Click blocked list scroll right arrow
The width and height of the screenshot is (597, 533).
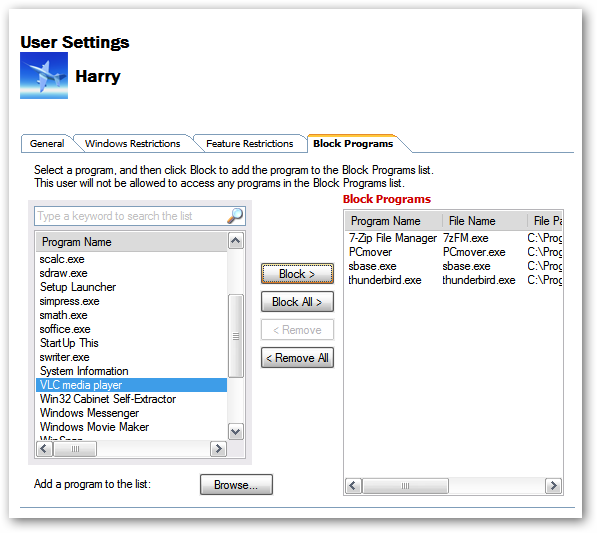coord(553,486)
